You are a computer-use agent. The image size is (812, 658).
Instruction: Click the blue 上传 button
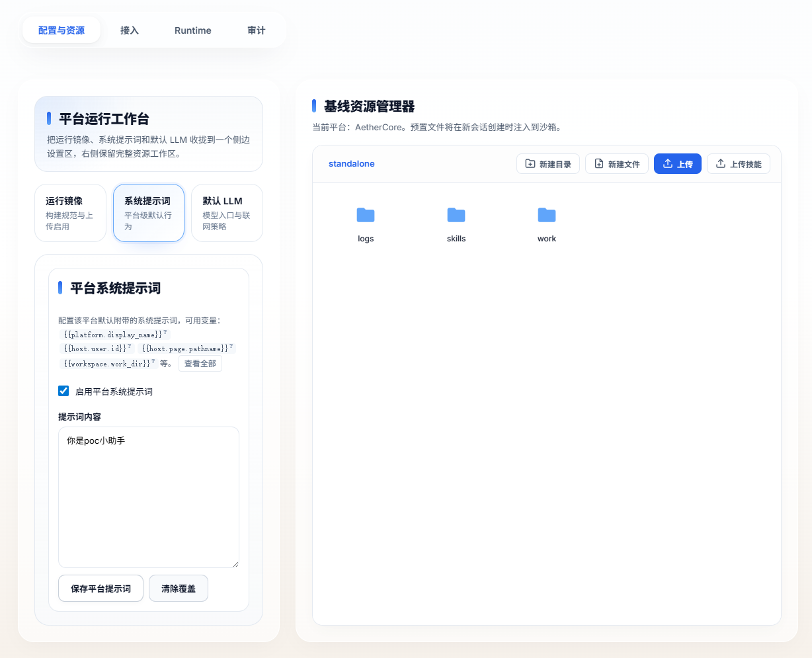(x=678, y=164)
